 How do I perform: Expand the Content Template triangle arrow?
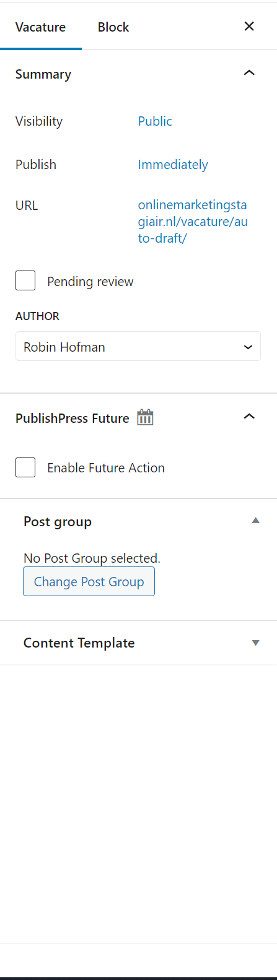point(255,643)
